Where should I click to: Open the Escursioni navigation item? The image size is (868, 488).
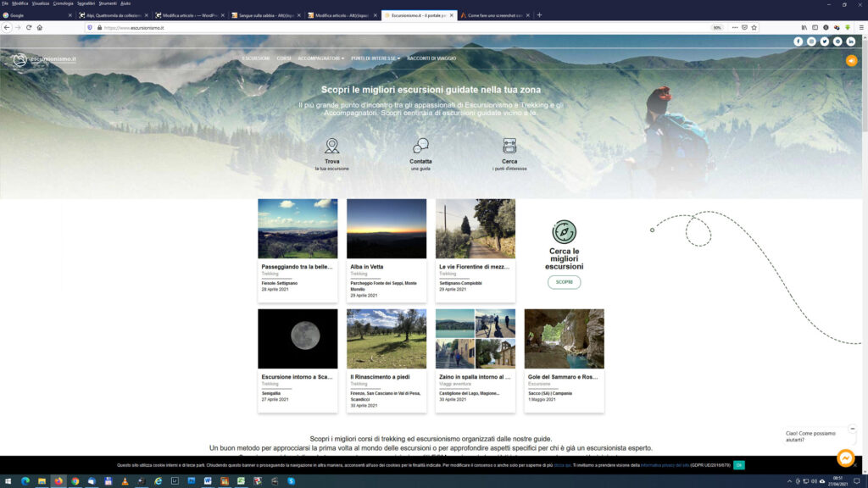255,58
